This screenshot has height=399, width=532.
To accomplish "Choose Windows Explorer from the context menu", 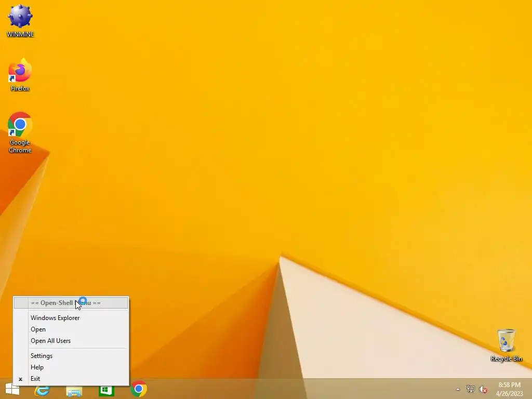I will [x=71, y=318].
